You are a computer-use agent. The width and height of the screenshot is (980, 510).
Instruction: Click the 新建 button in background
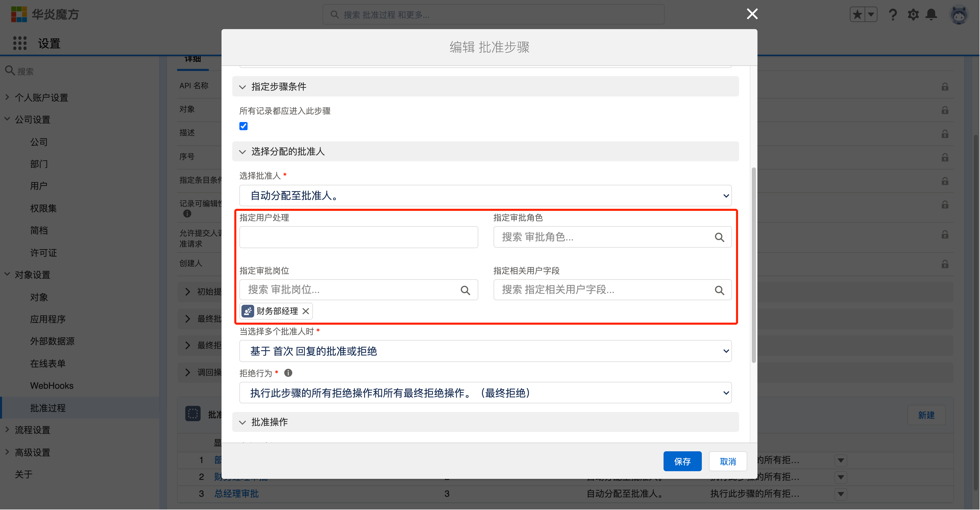926,415
